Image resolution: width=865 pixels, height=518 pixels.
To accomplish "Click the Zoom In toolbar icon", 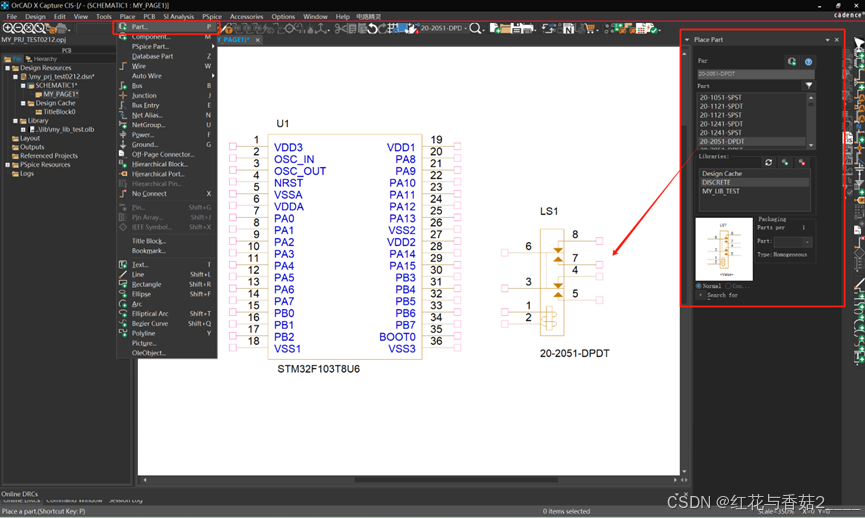I will [x=8, y=28].
